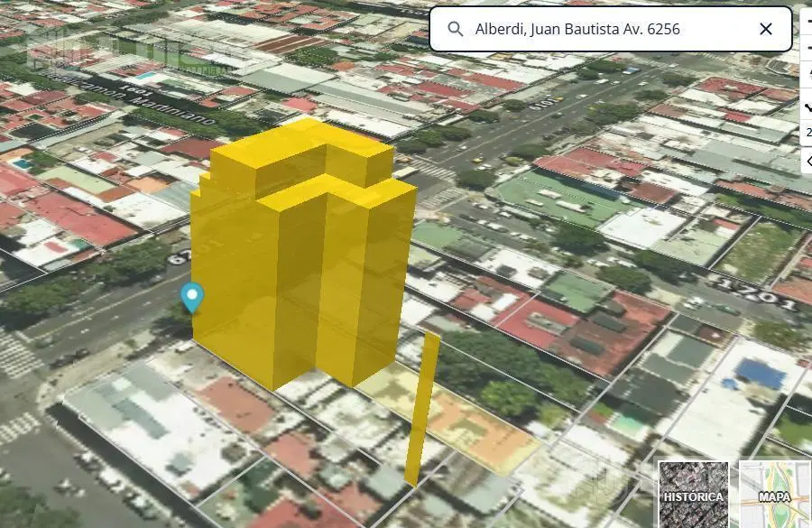
Task: Click the Mariniano street name label
Action: (173, 109)
